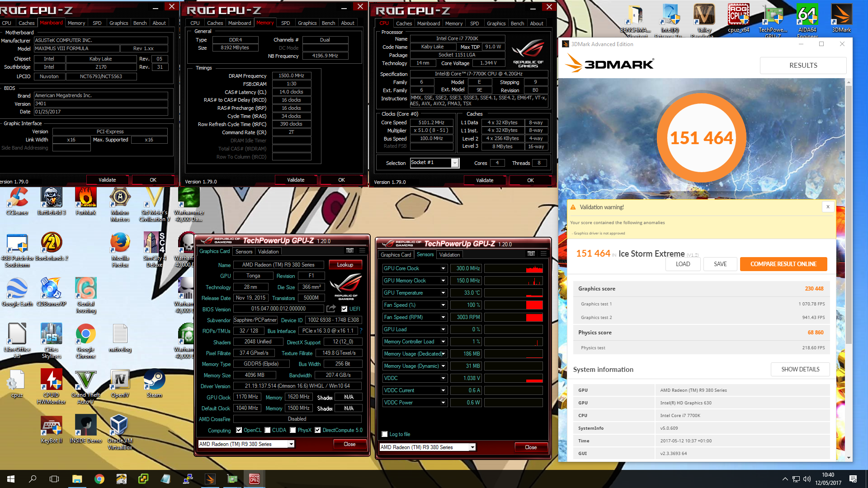The height and width of the screenshot is (488, 868).
Task: Click the LOAD button in 3DMark
Action: click(x=683, y=264)
